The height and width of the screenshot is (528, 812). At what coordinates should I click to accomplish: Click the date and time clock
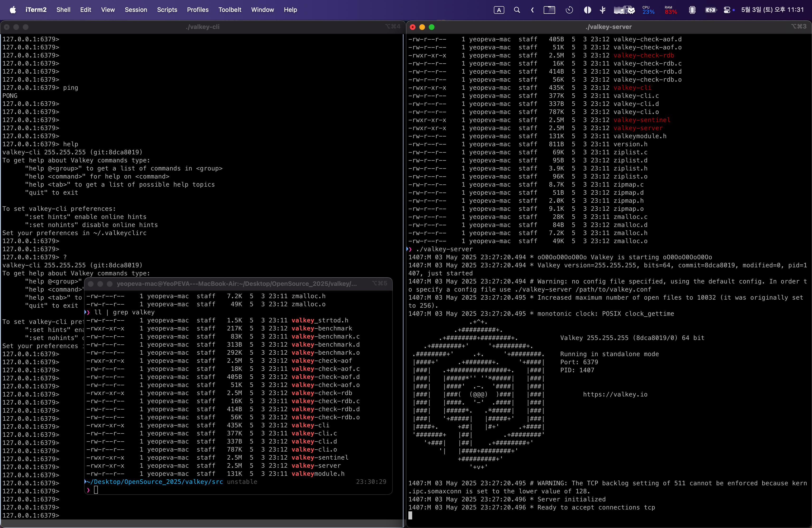772,10
